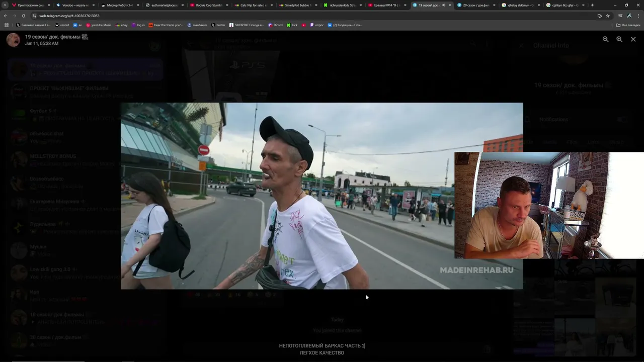
Task: Expand the tab search dropdown
Action: pos(6,5)
